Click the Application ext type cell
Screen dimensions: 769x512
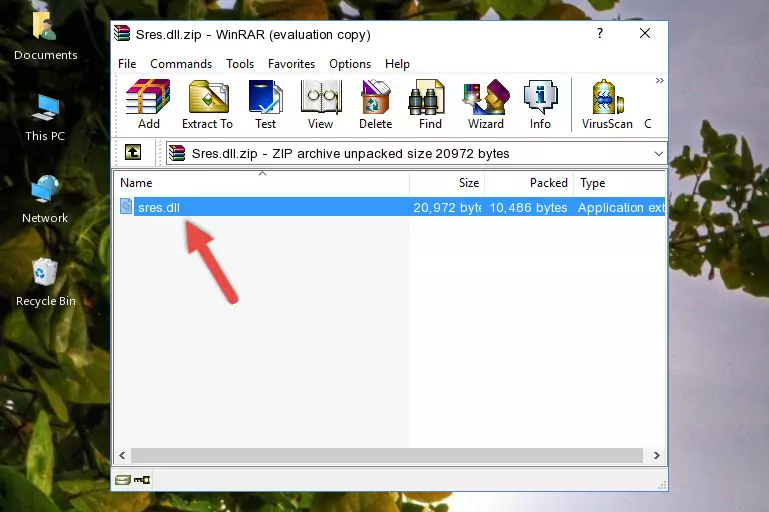[x=621, y=207]
